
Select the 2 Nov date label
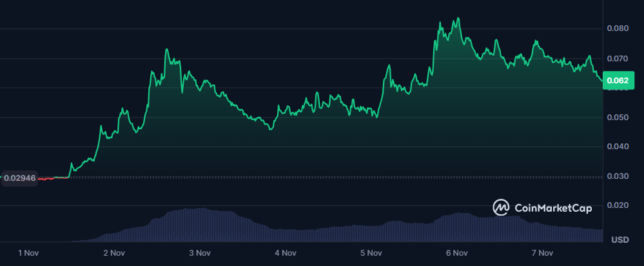(114, 252)
